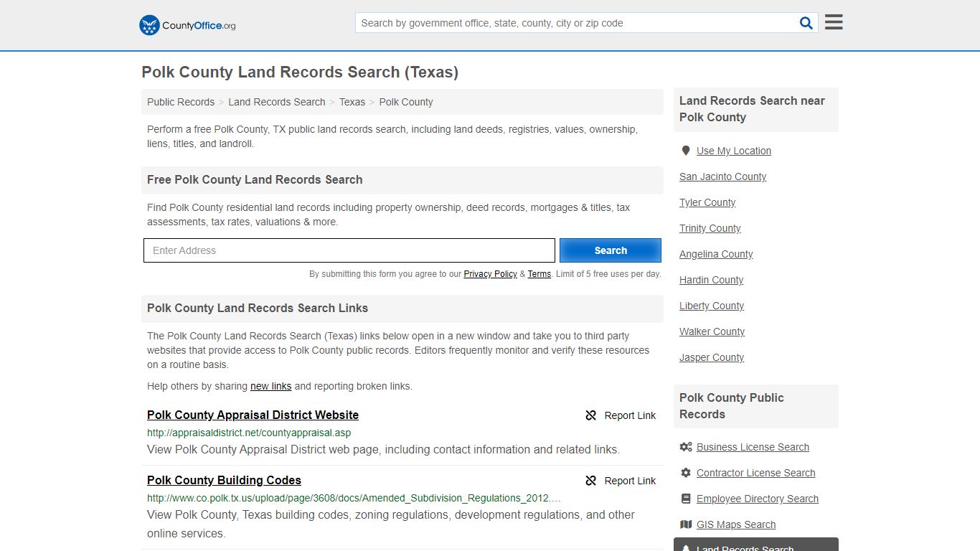Open Trinity County link

point(710,228)
